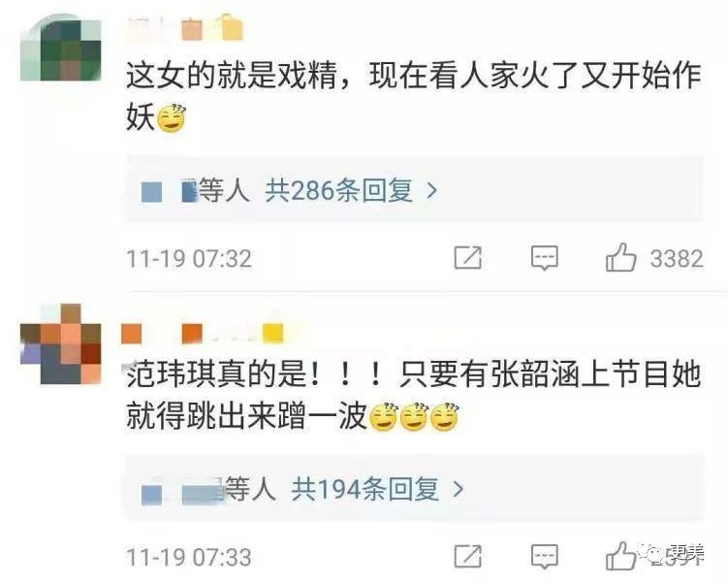This screenshot has width=728, height=584.
Task: Like the comment with 3382 likes
Action: 620,257
